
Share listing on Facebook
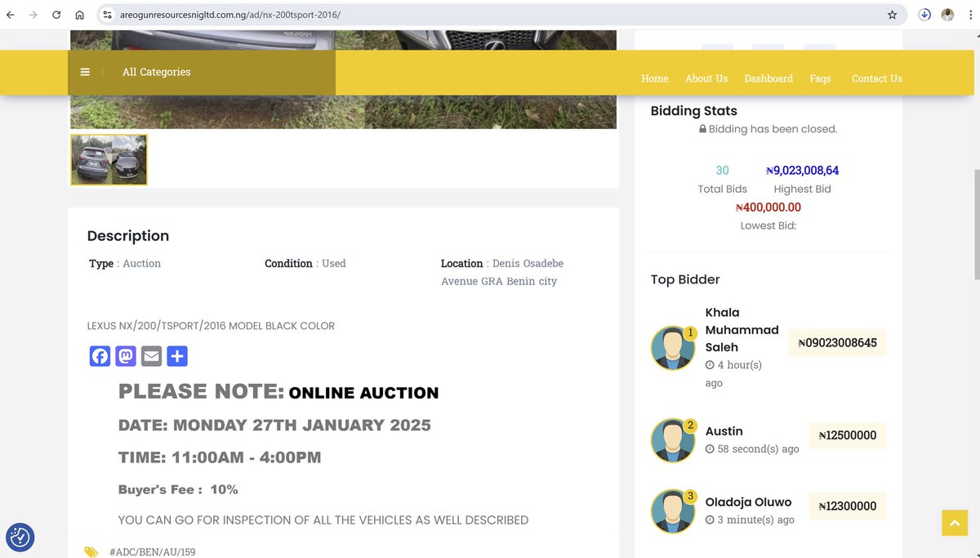tap(100, 356)
